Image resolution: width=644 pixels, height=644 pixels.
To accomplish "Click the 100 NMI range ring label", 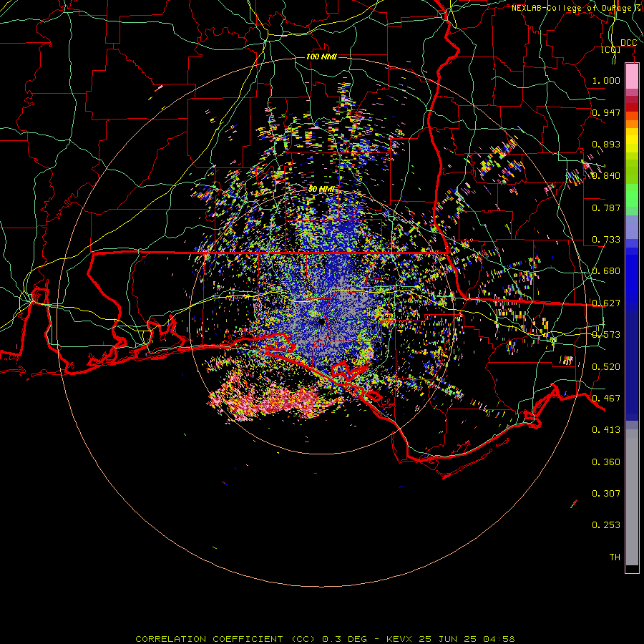I will (321, 57).
